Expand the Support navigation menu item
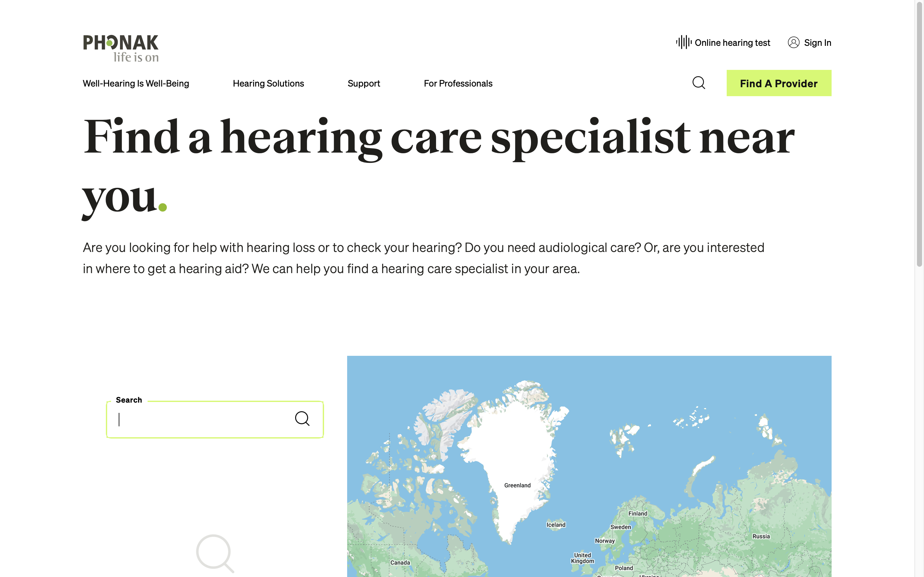 (363, 83)
